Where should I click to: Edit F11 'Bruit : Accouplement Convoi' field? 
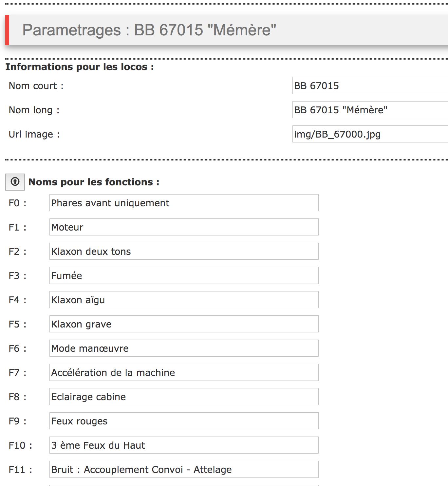click(184, 469)
